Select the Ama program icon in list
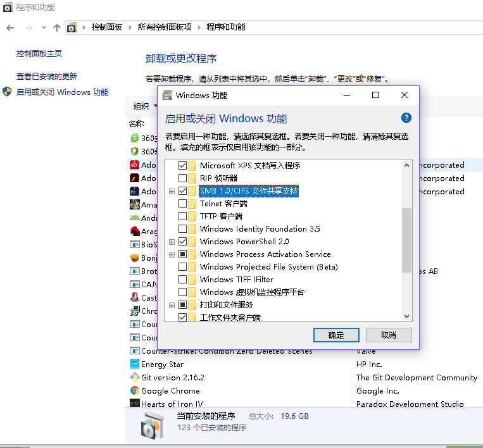Viewport: 483px width, 448px height. (x=135, y=204)
